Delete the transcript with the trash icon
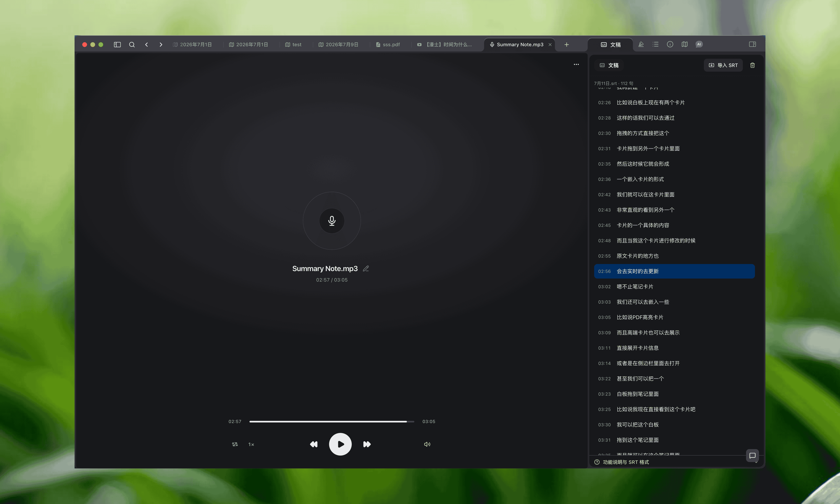The width and height of the screenshot is (840, 504). click(x=753, y=65)
